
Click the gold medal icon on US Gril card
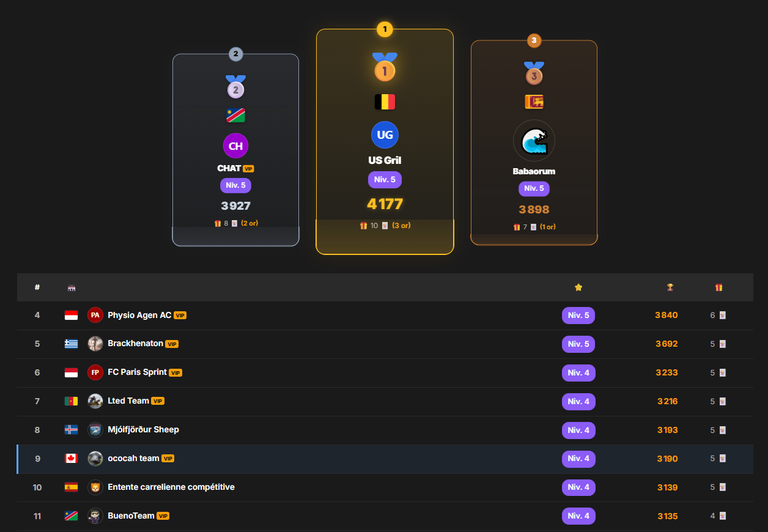click(385, 70)
